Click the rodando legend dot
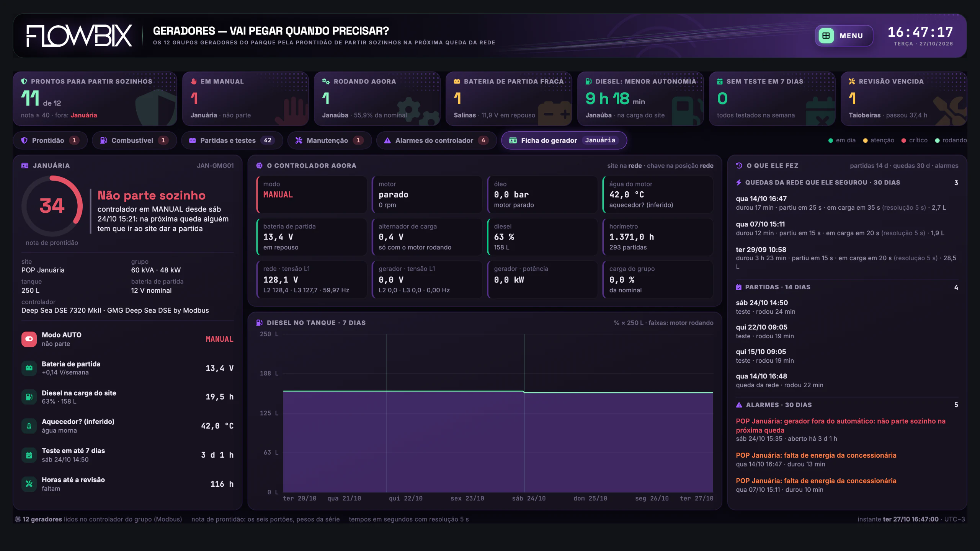 (937, 141)
